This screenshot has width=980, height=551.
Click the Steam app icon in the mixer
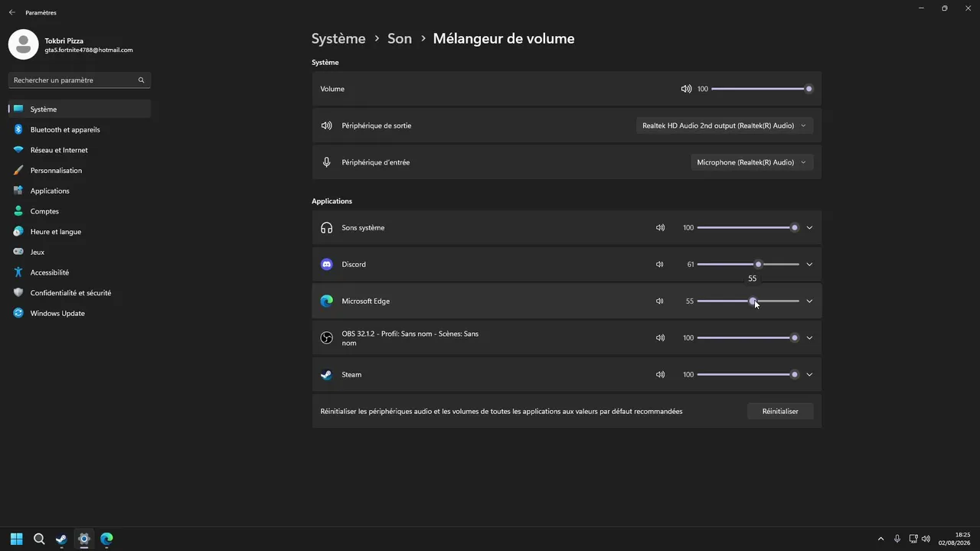click(327, 374)
